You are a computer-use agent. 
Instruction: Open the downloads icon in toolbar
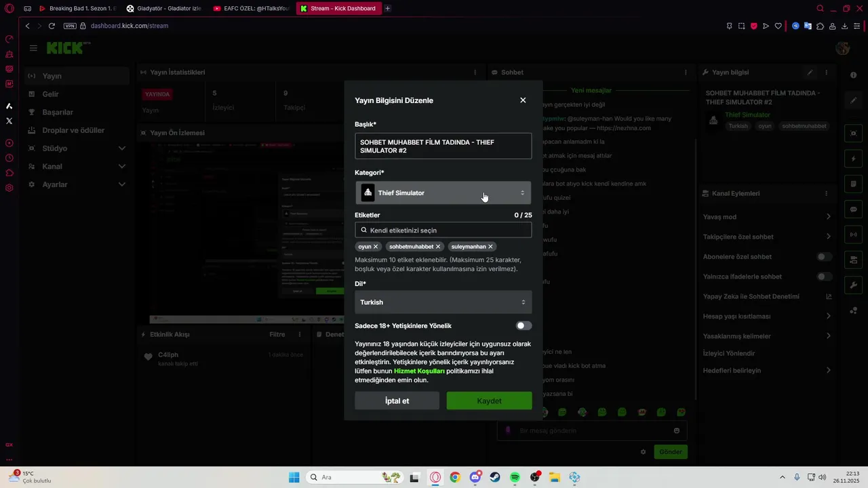pos(844,26)
